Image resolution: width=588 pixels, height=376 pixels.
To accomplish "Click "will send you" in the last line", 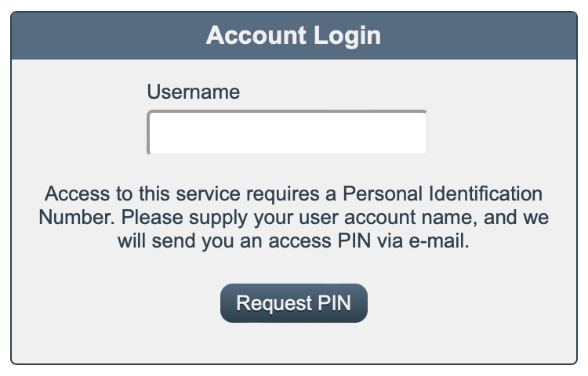I will [x=172, y=241].
